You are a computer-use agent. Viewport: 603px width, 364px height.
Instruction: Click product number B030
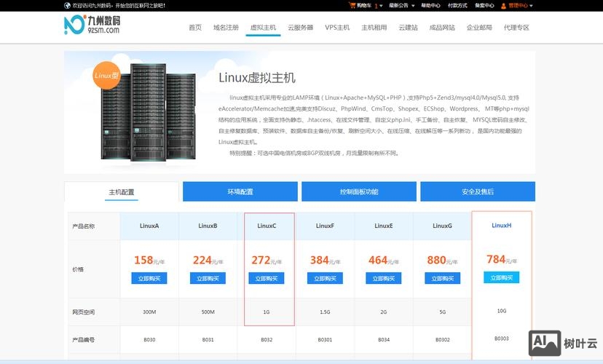tap(149, 340)
